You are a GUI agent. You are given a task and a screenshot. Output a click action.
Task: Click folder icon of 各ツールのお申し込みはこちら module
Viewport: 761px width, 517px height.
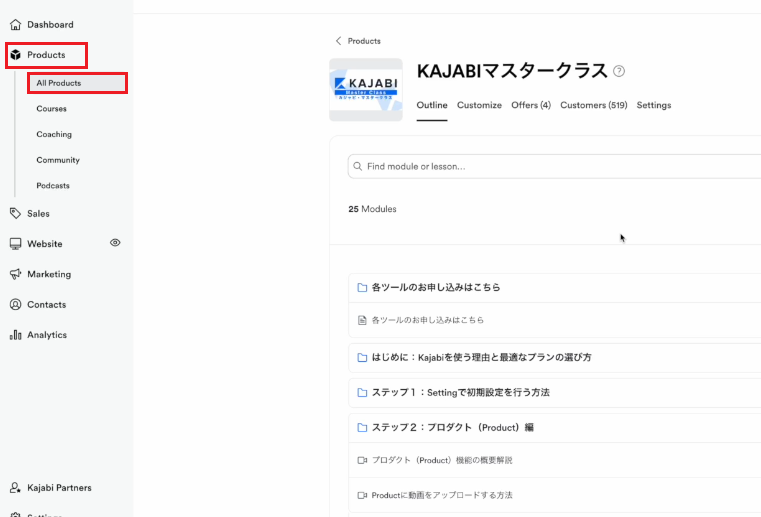click(x=362, y=287)
